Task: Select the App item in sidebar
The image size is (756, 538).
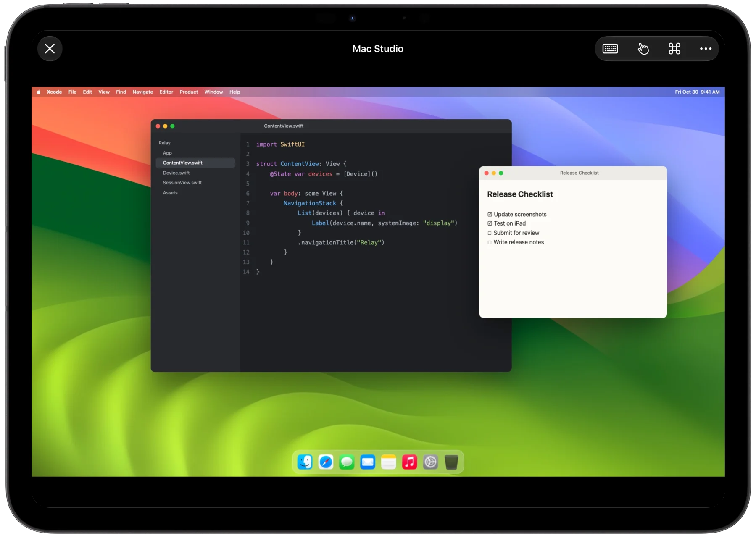Action: point(167,153)
